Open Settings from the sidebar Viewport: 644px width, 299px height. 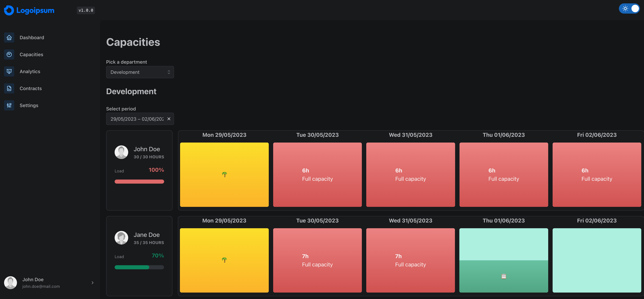pos(29,105)
